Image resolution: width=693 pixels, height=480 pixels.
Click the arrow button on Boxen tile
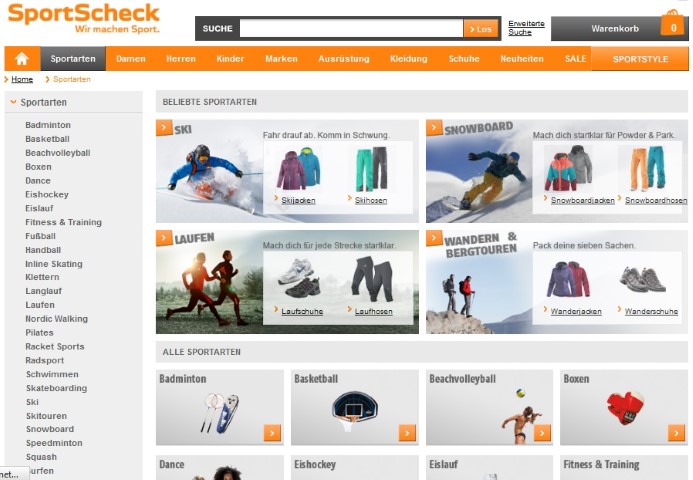[676, 433]
